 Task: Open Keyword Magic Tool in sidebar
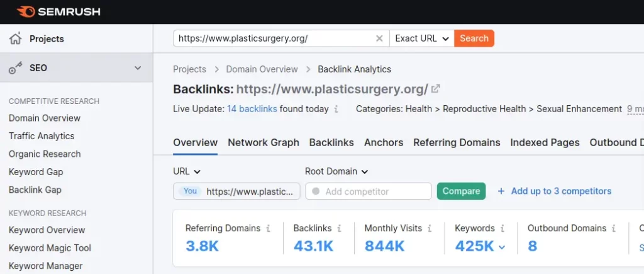[50, 248]
